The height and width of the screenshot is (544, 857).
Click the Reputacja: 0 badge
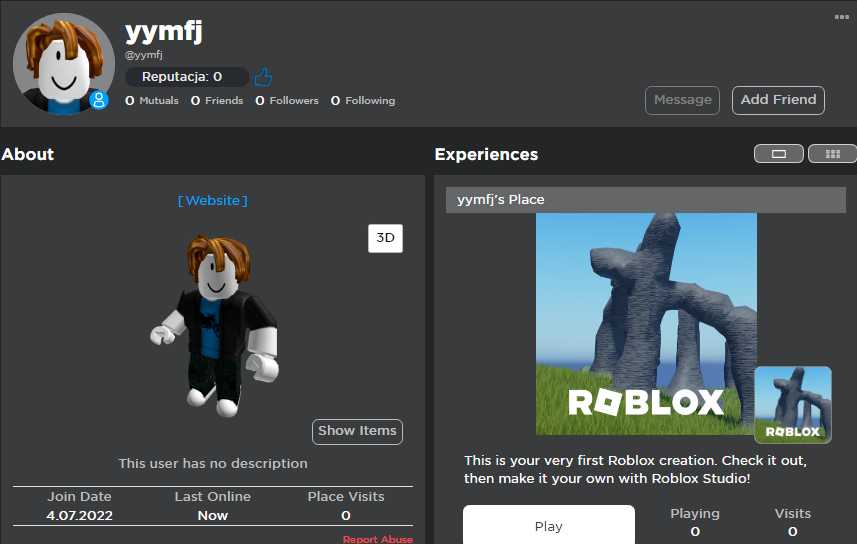pos(186,77)
